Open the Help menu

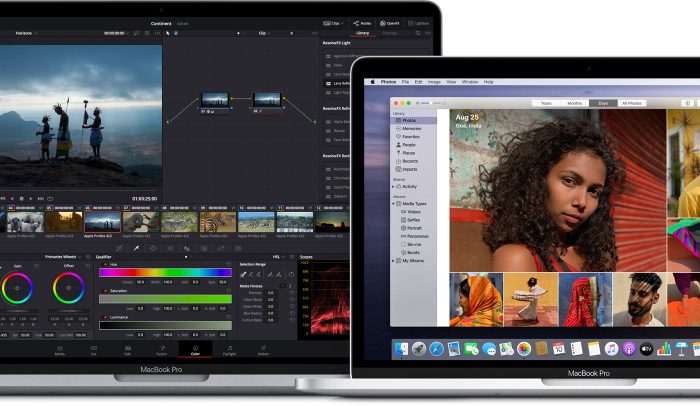pyautogui.click(x=488, y=82)
